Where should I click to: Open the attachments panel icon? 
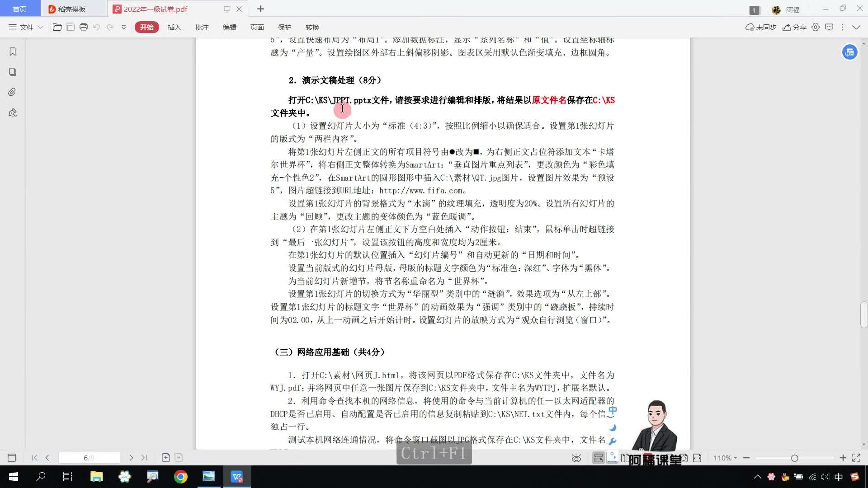point(13,92)
